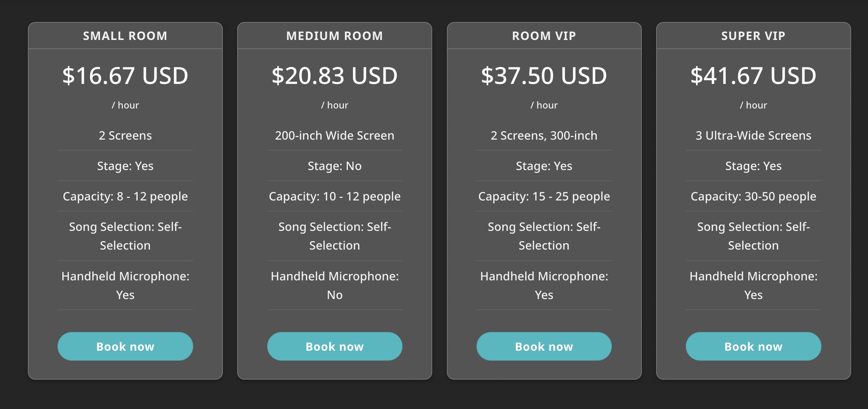The image size is (868, 409).
Task: Click the MEDIUM ROOM card title
Action: pos(334,36)
